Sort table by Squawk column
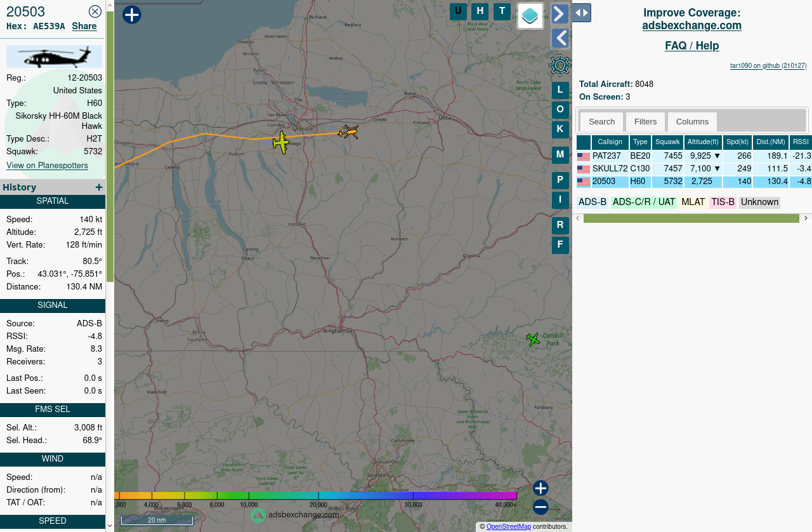Screen dimensions: 812x532 click(667, 142)
